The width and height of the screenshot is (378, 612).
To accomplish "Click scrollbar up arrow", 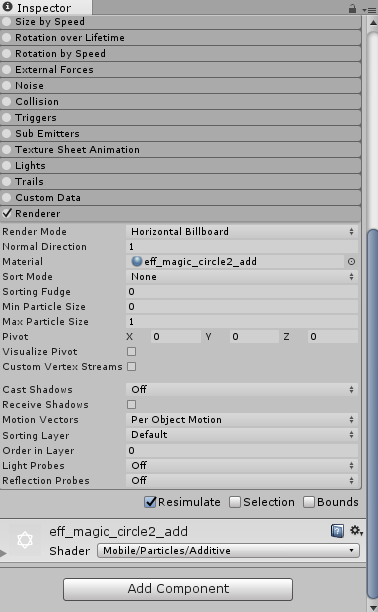I will pyautogui.click(x=373, y=23).
